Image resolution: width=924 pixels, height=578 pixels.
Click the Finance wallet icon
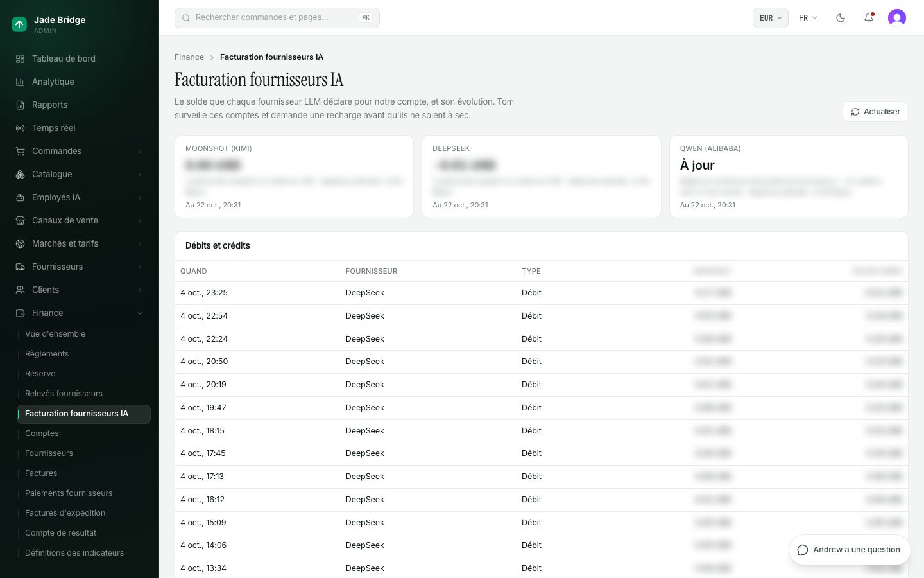20,313
